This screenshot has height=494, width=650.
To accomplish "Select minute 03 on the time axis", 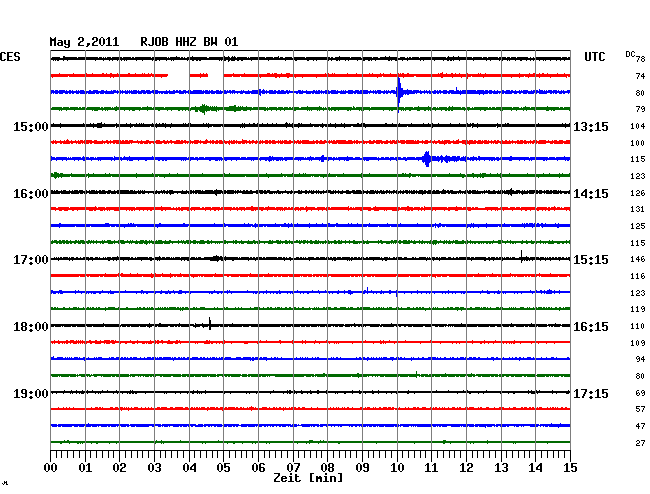I will click(x=154, y=467).
